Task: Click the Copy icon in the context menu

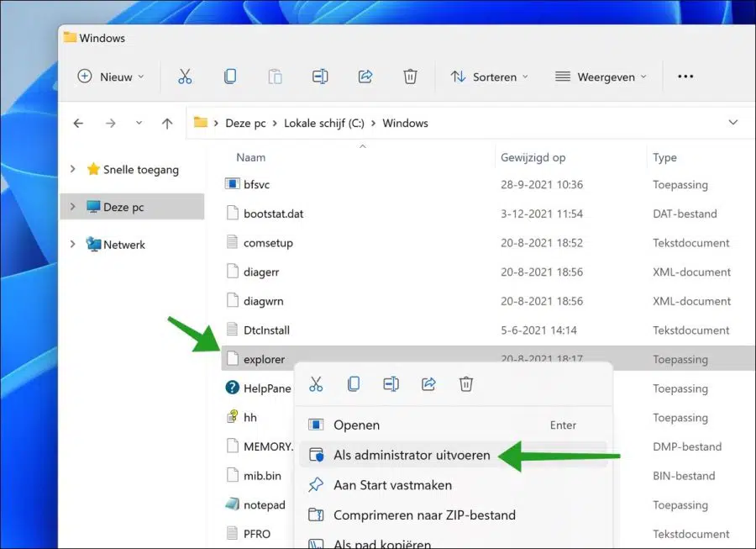Action: [354, 384]
